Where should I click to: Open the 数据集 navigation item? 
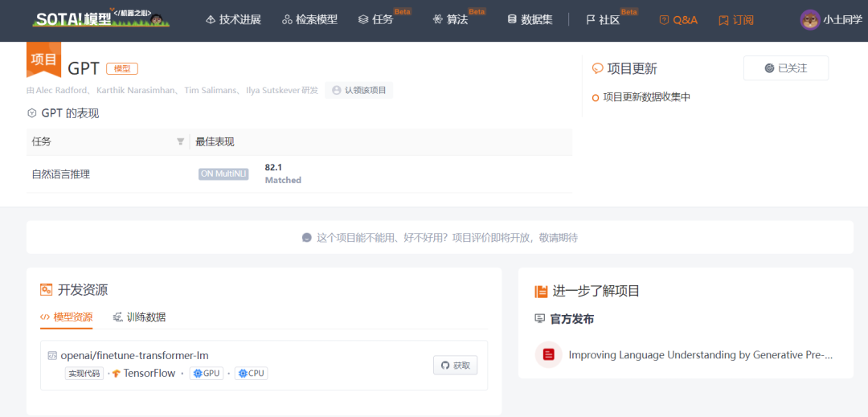pos(530,20)
